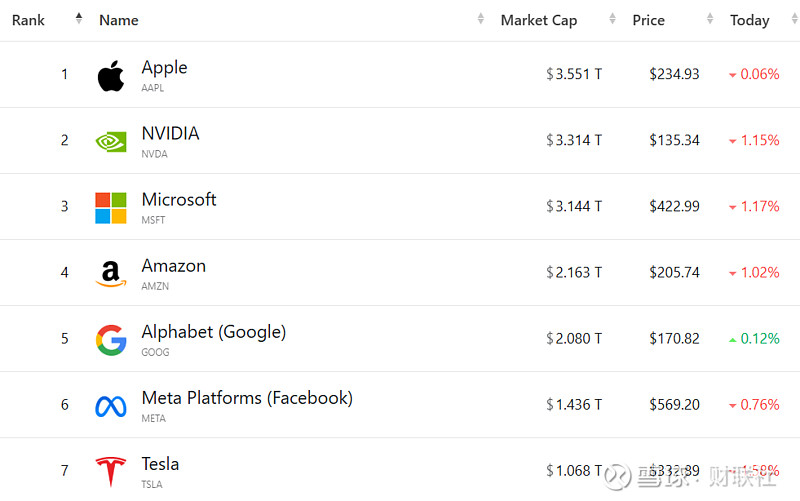Open the Microsoft company link
Image resolution: width=800 pixels, height=501 pixels.
179,199
